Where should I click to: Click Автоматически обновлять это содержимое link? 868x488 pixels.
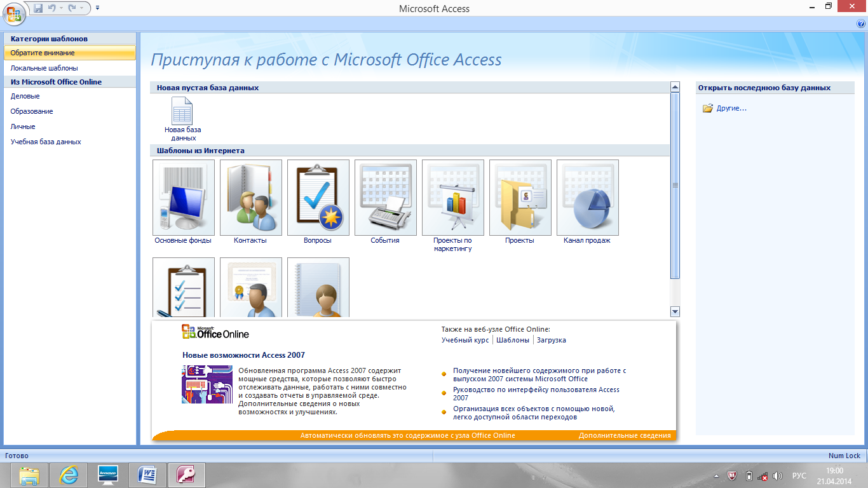pyautogui.click(x=408, y=436)
